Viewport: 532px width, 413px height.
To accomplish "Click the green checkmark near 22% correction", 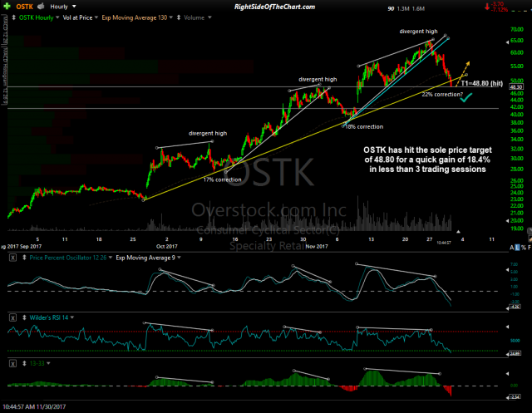I will click(466, 98).
